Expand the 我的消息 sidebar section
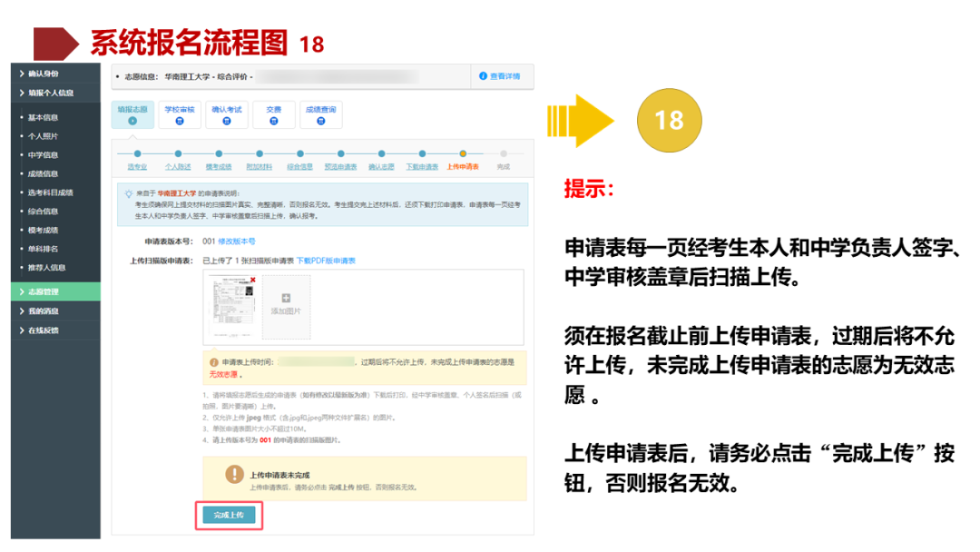 coord(45,310)
